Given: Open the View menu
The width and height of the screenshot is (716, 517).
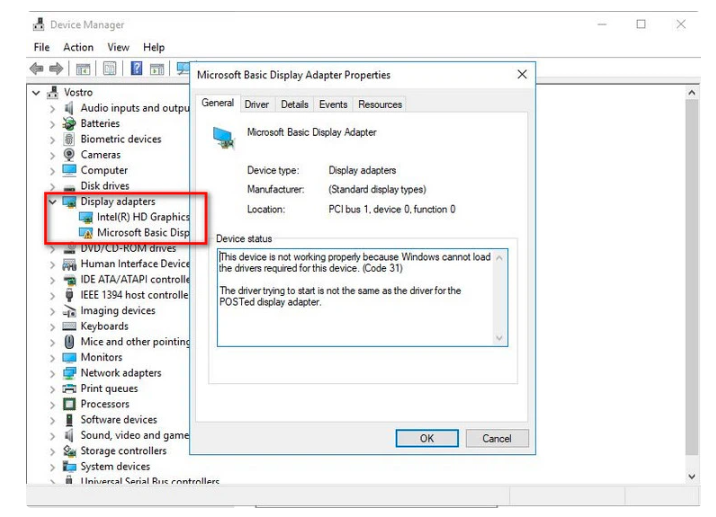Looking at the screenshot, I should click(119, 47).
